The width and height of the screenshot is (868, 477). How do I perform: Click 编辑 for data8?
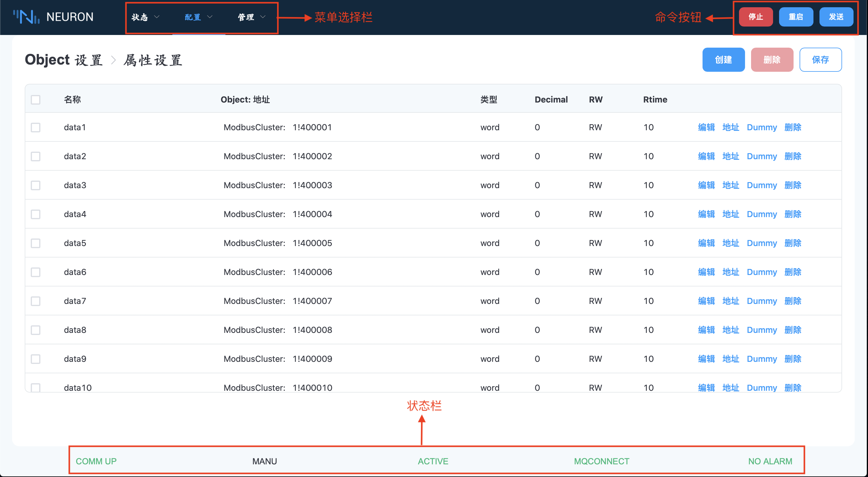point(706,330)
